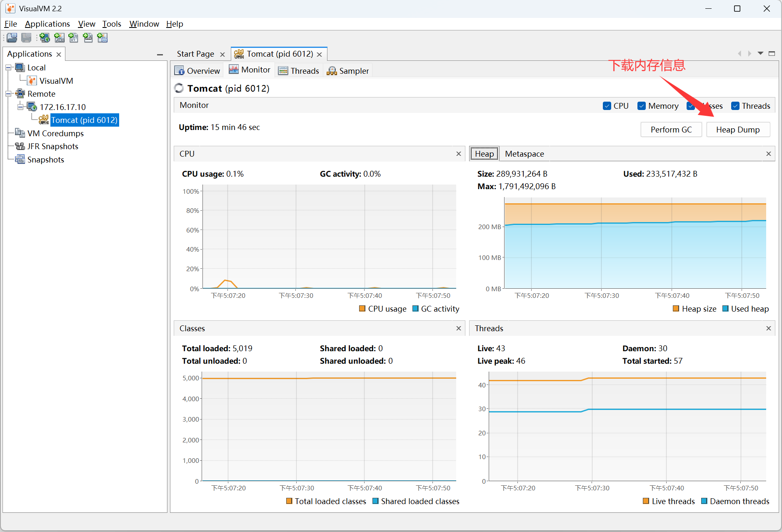Open the document list dropdown arrow
This screenshot has width=782, height=532.
(760, 53)
